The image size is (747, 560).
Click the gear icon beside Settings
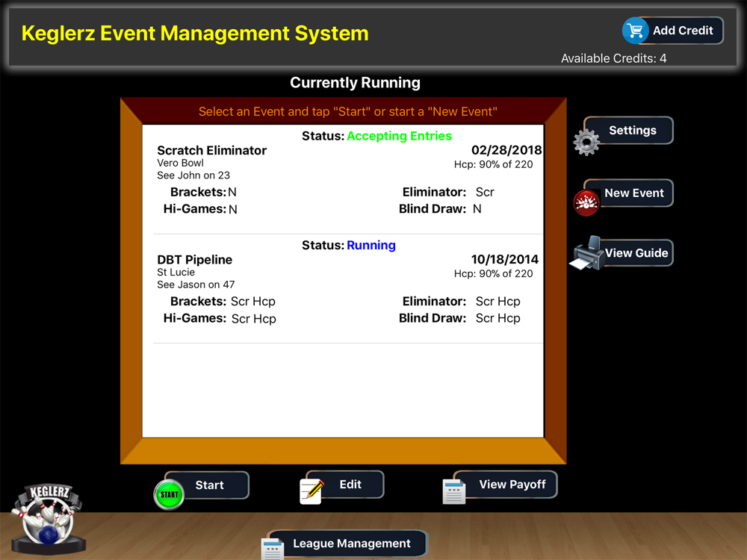tap(586, 142)
